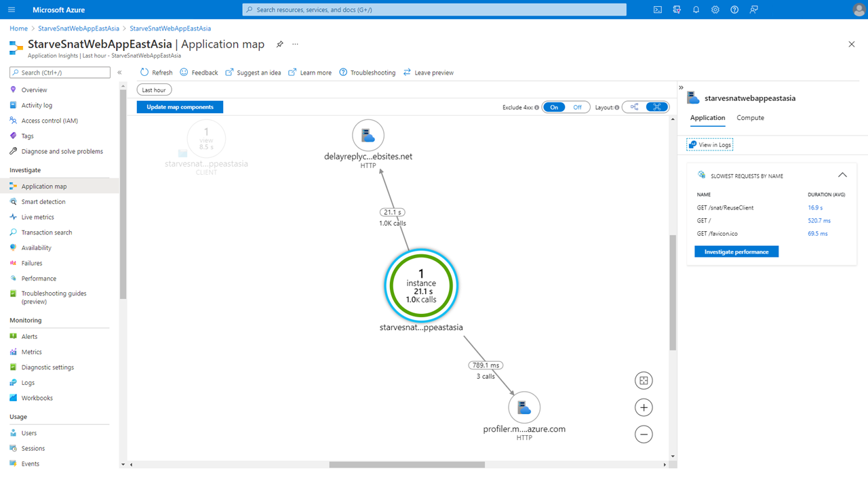The width and height of the screenshot is (868, 488).
Task: Click the notifications bell icon
Action: 696,9
